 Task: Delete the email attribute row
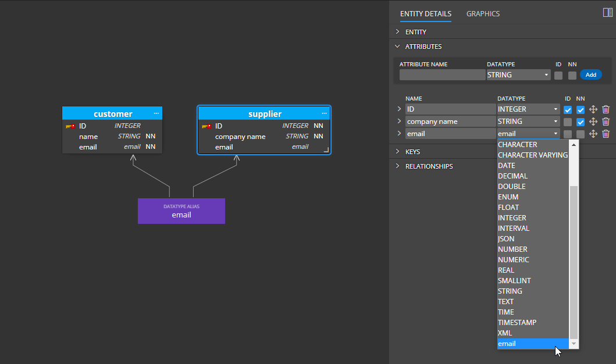(x=606, y=134)
